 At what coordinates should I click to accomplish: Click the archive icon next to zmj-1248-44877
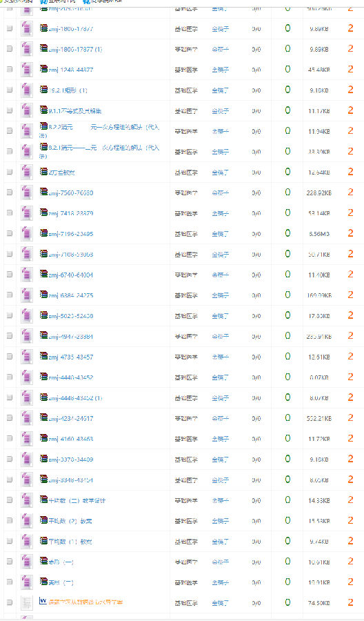(x=43, y=69)
